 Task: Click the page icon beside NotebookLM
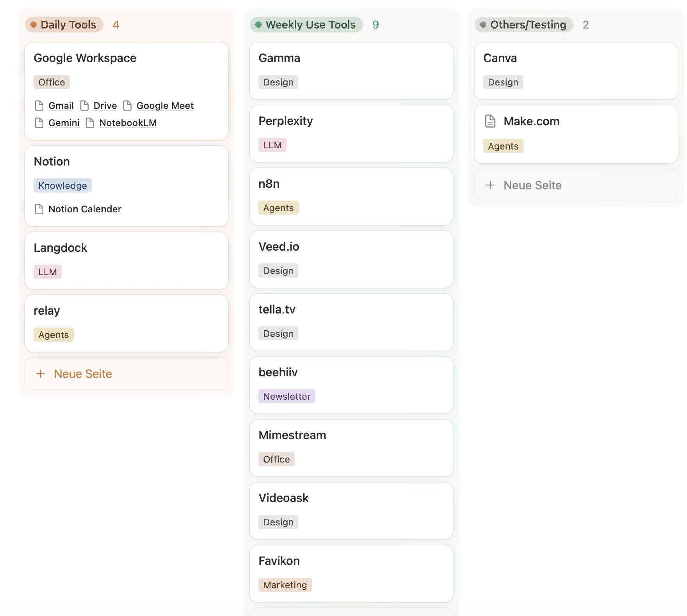click(x=90, y=123)
